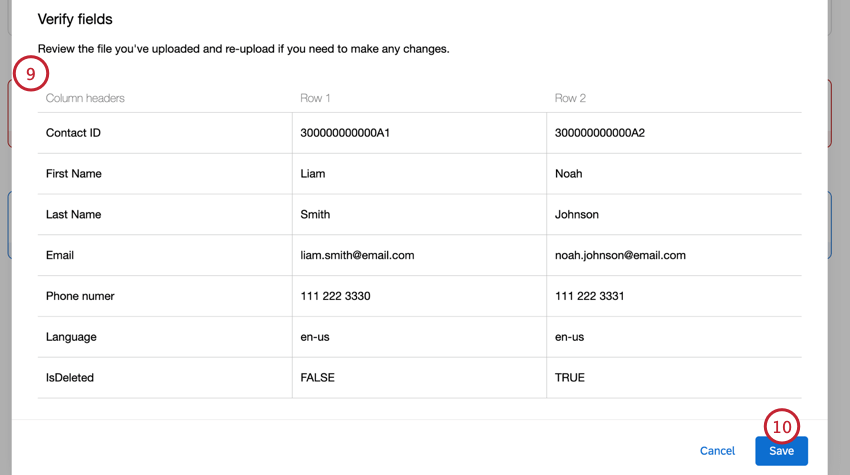Click the Johnson last name cell
The image size is (850, 475).
point(577,215)
